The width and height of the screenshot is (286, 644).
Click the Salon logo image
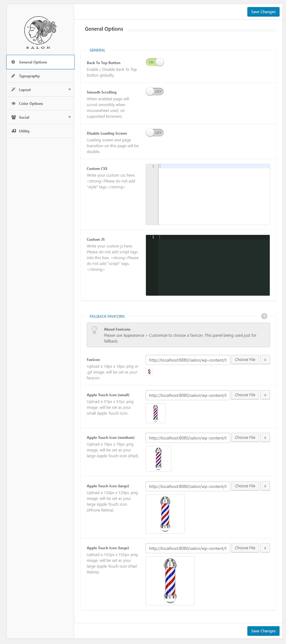point(40,33)
